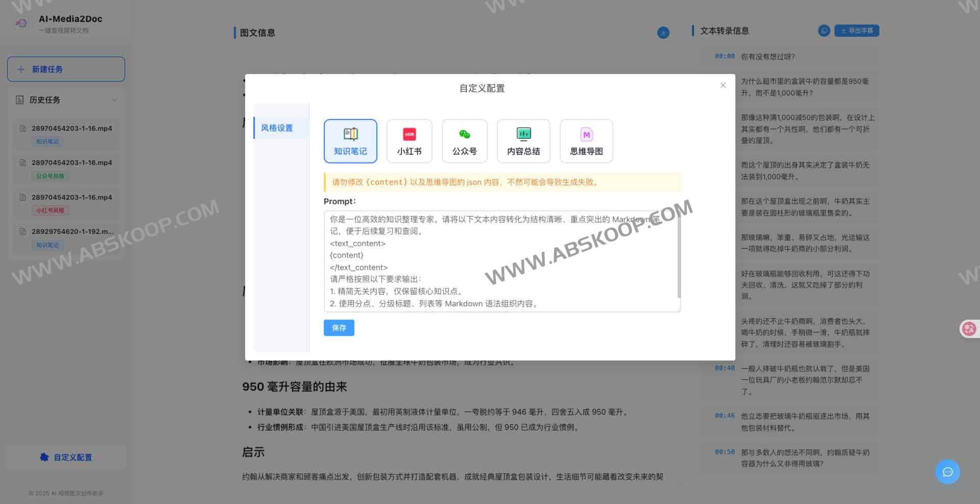Click into the Prompt text area
980x504 pixels.
pyautogui.click(x=500, y=261)
